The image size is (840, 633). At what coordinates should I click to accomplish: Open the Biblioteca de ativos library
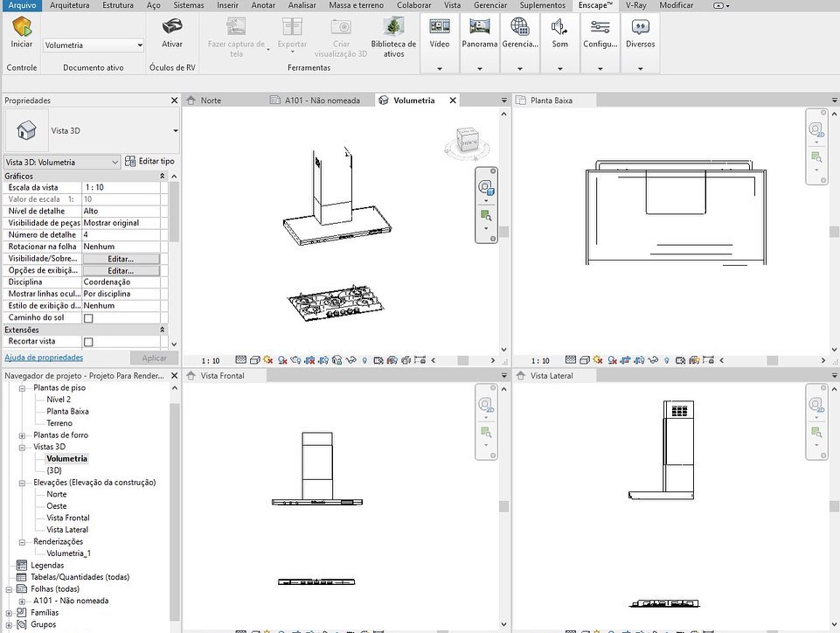tap(393, 26)
